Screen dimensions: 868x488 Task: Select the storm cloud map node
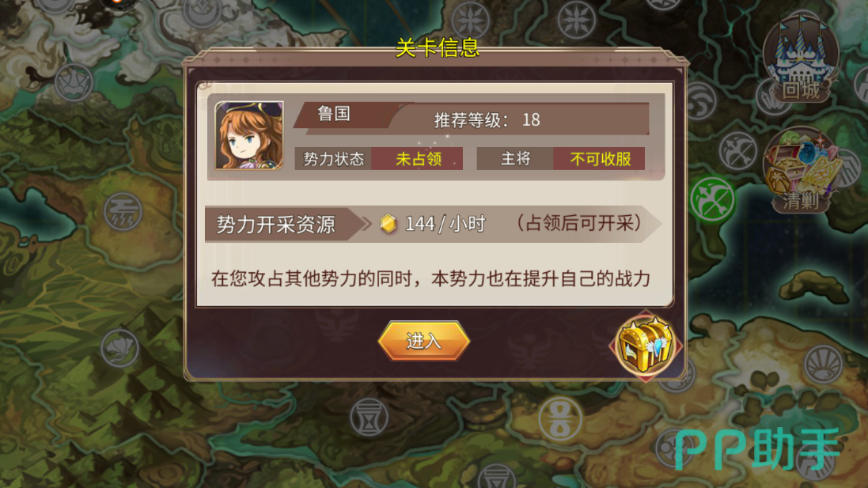[x=123, y=211]
